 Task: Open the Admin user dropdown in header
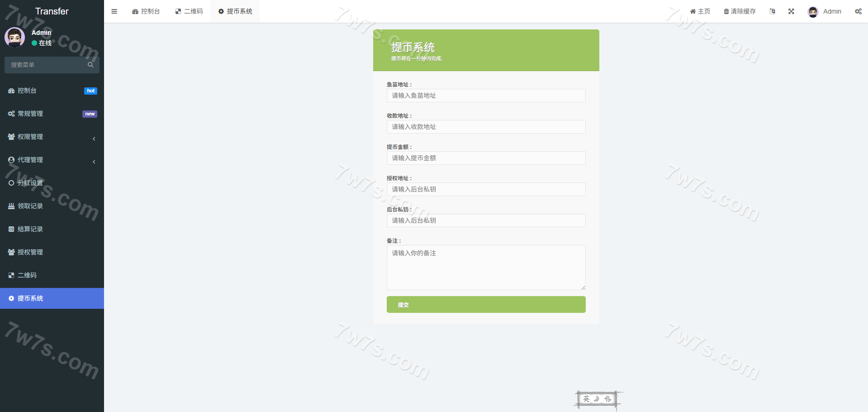click(825, 11)
